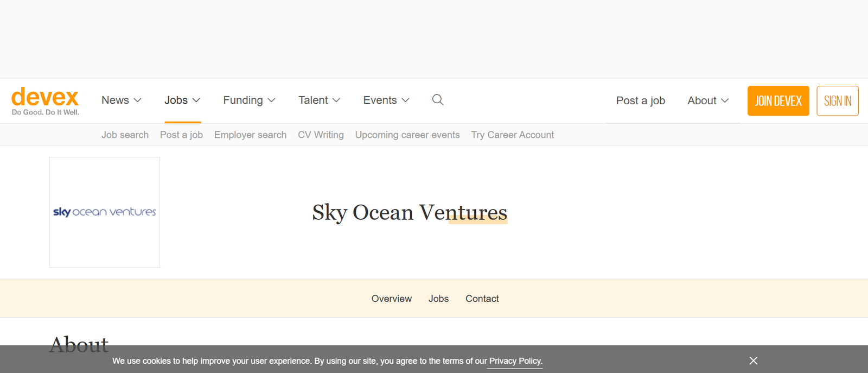Expand the Talent menu
Viewport: 868px width, 373px height.
point(319,100)
